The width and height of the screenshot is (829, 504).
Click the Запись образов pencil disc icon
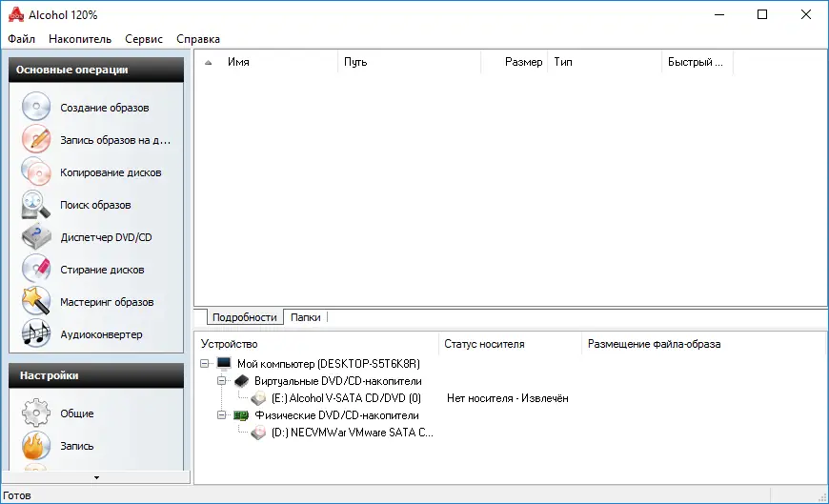coord(36,139)
